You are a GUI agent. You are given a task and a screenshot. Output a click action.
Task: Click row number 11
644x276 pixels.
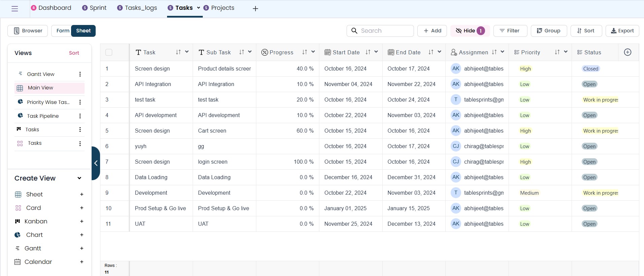click(108, 224)
